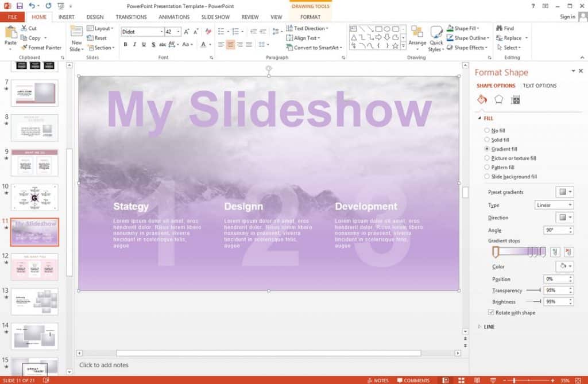Select the Arrange icon in the Drawing group

[x=419, y=38]
